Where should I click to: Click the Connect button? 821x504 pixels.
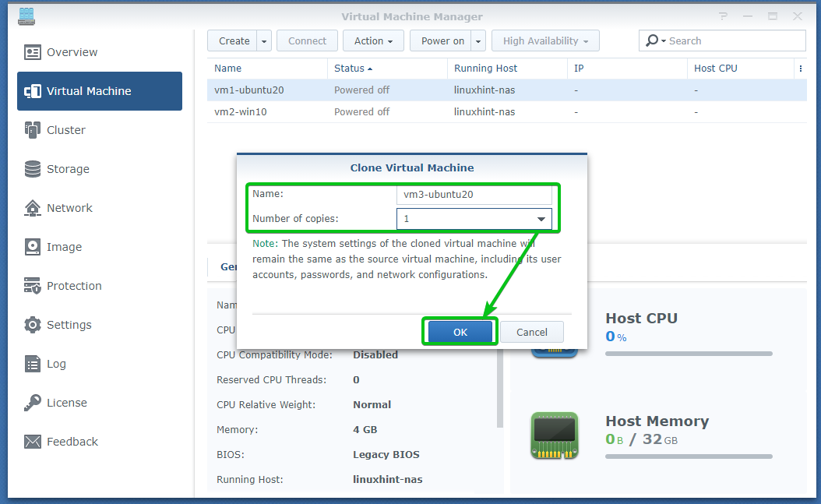click(307, 41)
